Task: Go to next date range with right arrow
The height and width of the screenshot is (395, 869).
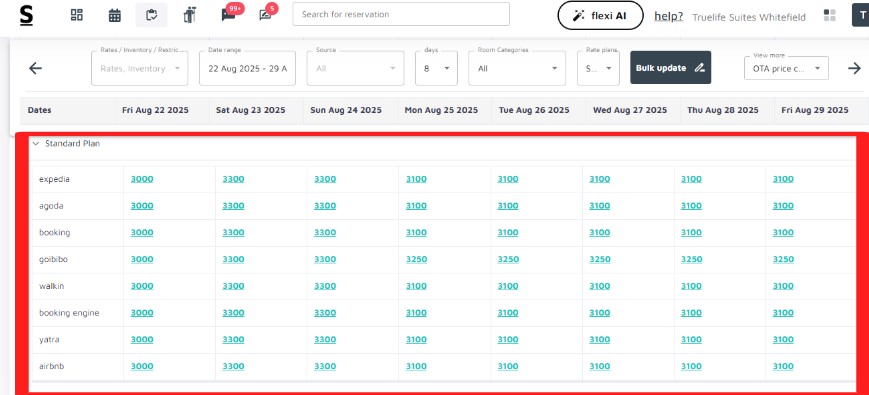Action: click(x=854, y=68)
